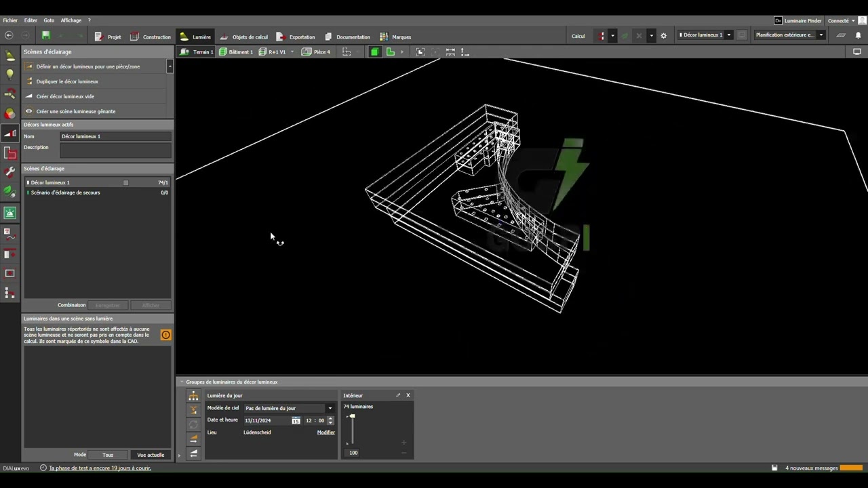Go back with the left arrow button

pos(9,35)
